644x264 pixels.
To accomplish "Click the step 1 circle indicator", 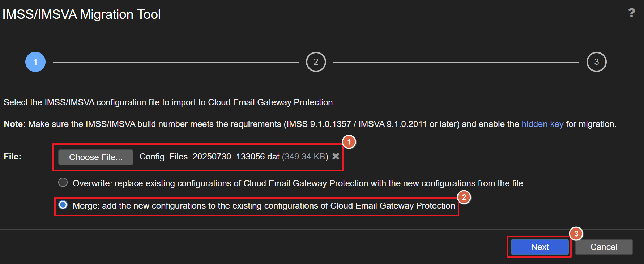I will (x=35, y=62).
